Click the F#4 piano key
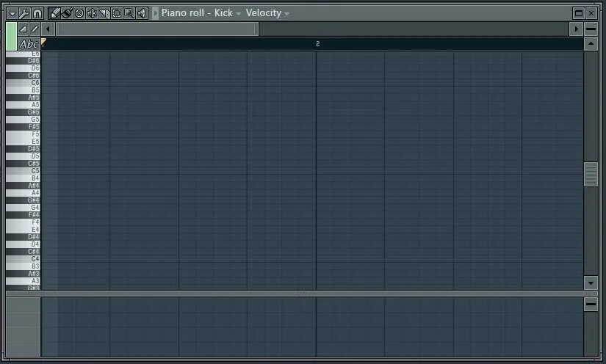606x364 pixels. pos(24,214)
